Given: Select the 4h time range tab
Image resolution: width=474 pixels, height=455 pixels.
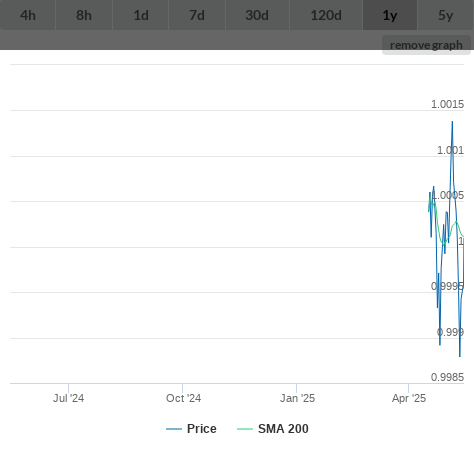Looking at the screenshot, I should [28, 15].
